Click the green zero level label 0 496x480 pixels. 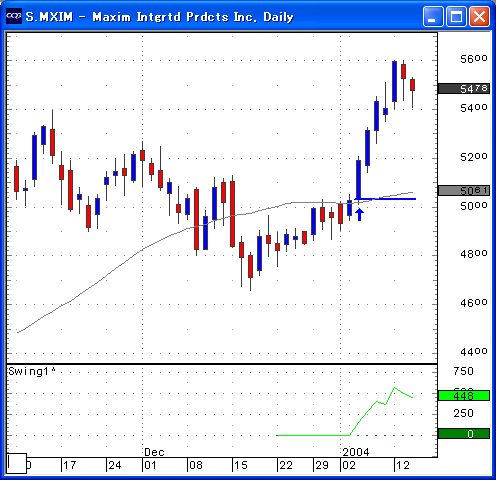(464, 434)
